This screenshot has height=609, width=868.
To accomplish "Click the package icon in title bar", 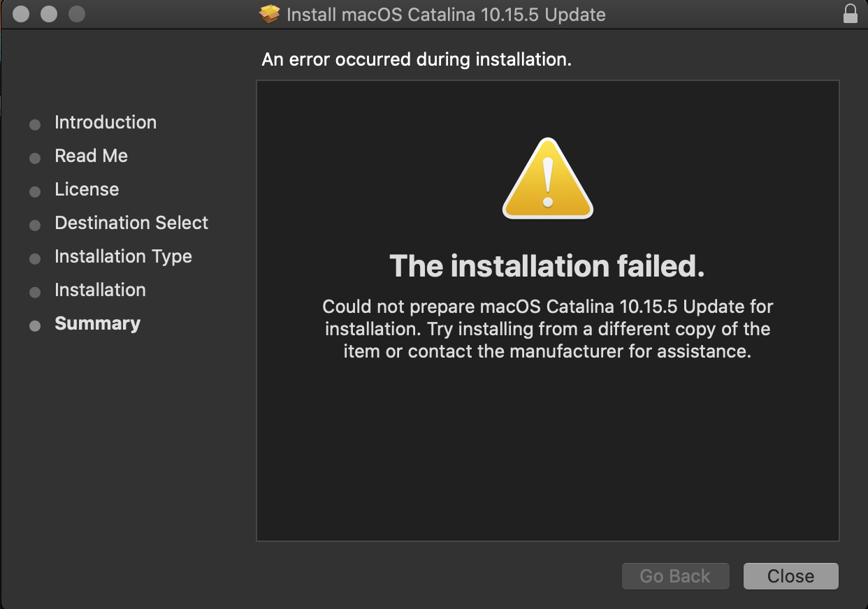I will [269, 14].
